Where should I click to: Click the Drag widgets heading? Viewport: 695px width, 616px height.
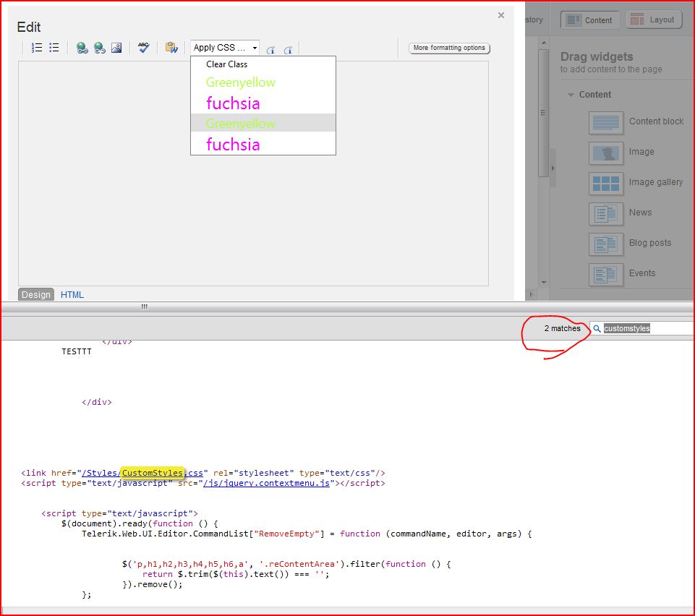pos(597,56)
